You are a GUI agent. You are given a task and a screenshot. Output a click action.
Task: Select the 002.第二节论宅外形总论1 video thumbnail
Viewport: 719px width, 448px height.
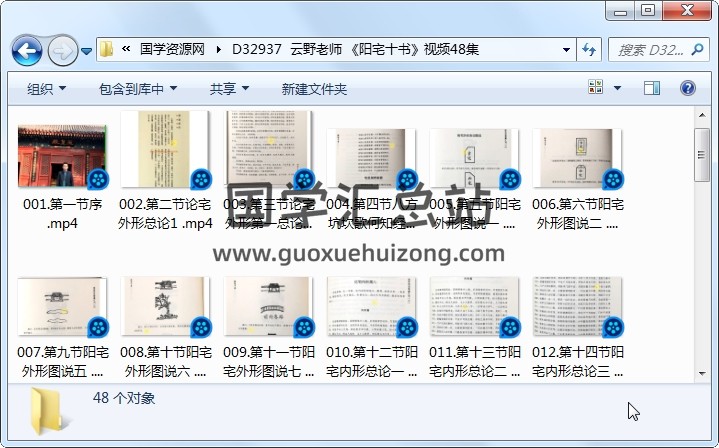165,150
